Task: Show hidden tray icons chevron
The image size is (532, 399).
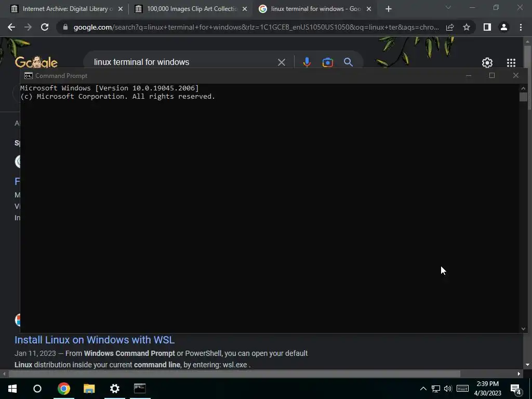Action: 423,389
